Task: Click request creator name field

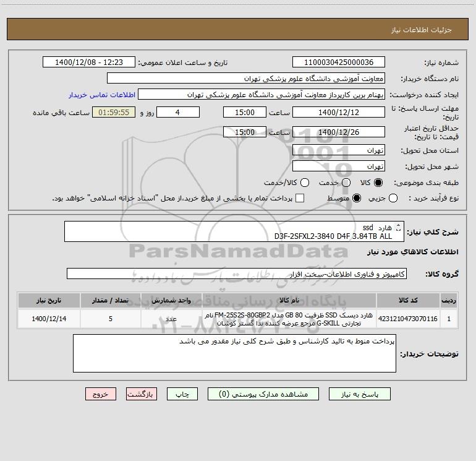Action: [x=261, y=95]
